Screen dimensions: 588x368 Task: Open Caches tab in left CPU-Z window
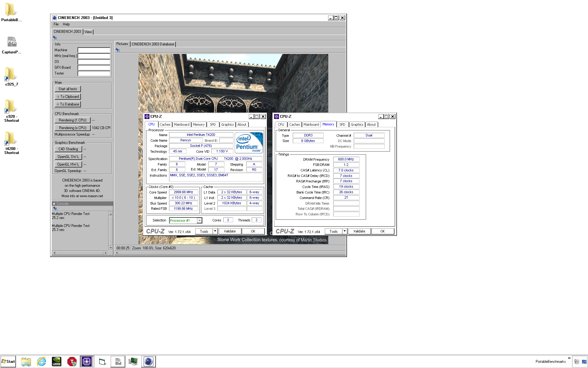tap(165, 125)
